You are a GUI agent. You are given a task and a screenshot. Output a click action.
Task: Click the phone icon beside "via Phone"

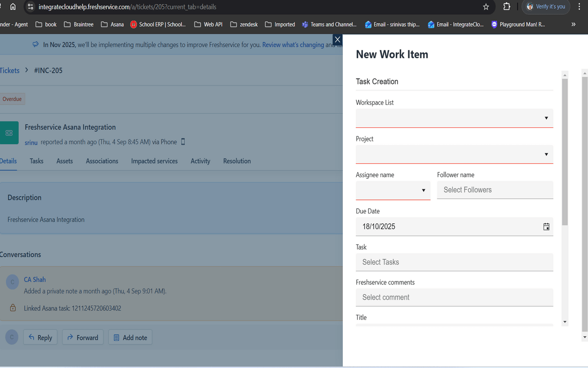click(183, 142)
